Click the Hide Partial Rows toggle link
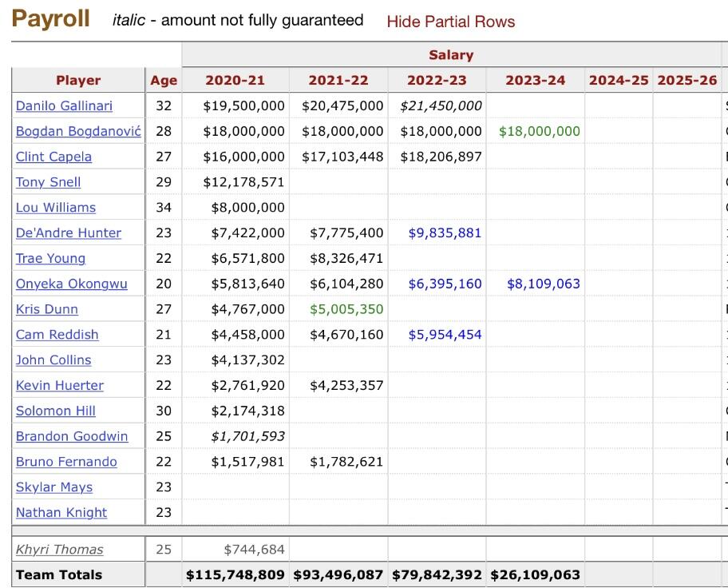The width and height of the screenshot is (728, 588). click(450, 22)
